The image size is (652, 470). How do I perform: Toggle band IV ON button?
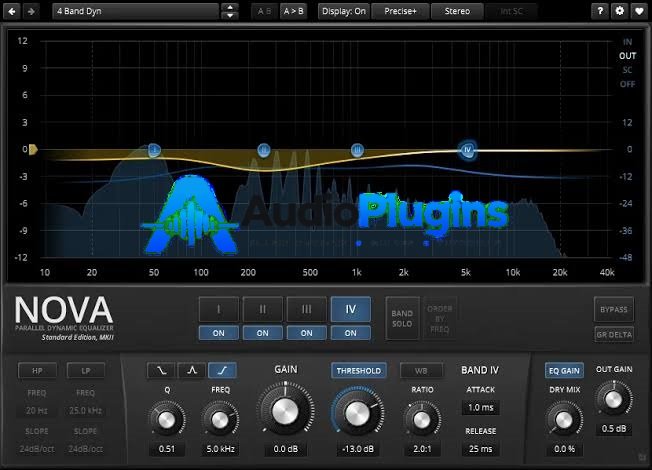[351, 333]
